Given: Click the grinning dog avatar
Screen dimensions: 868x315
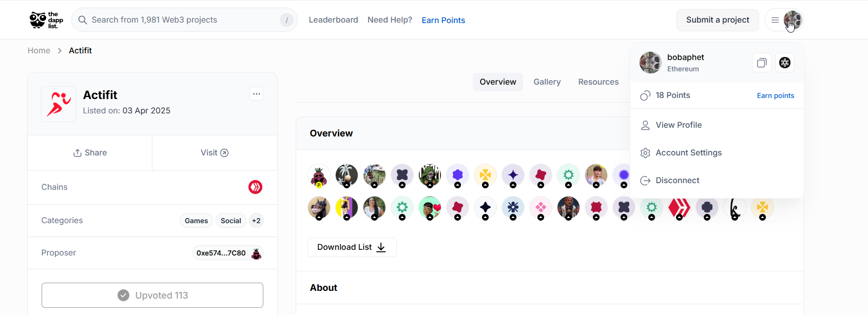Looking at the screenshot, I should [x=319, y=207].
